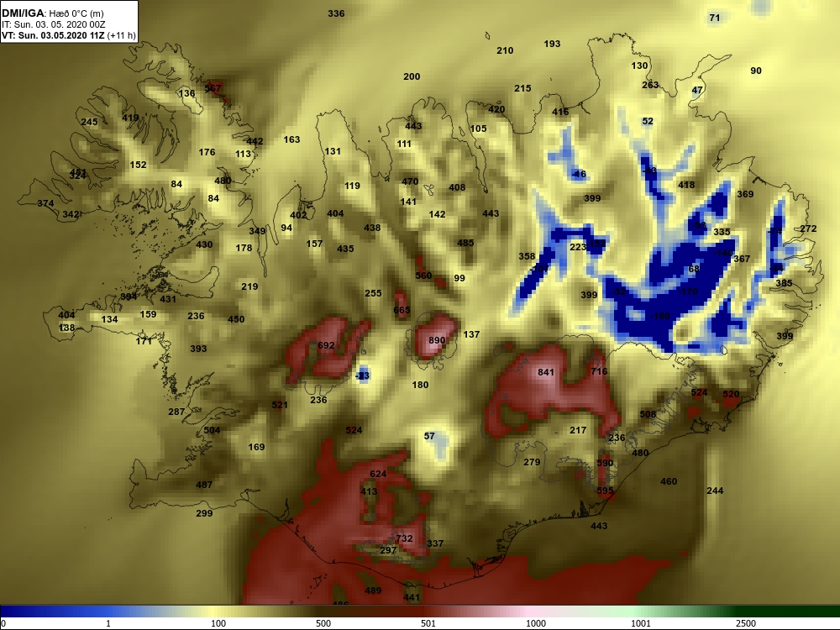Click the map value '890' on the central glacier
This screenshot has width=840, height=630.
[x=437, y=340]
